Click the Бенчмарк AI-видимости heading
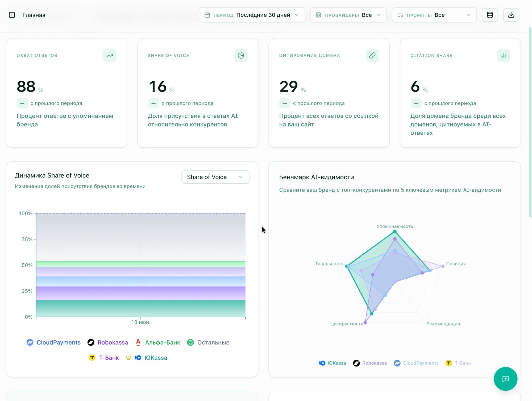The height and width of the screenshot is (401, 532). (317, 177)
